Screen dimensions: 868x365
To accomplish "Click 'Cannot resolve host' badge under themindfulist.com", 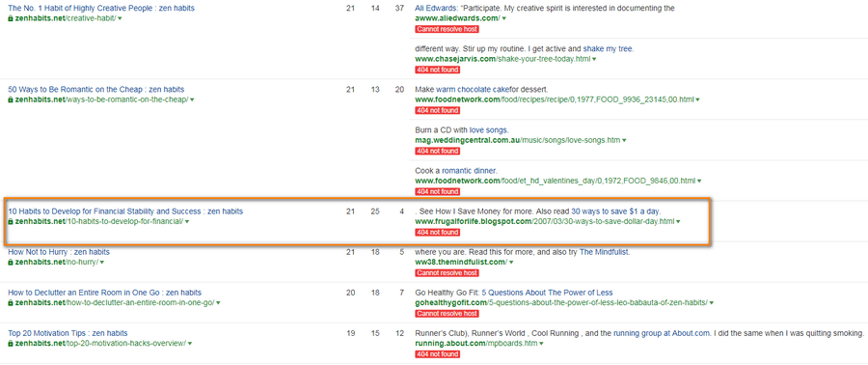I will (447, 273).
